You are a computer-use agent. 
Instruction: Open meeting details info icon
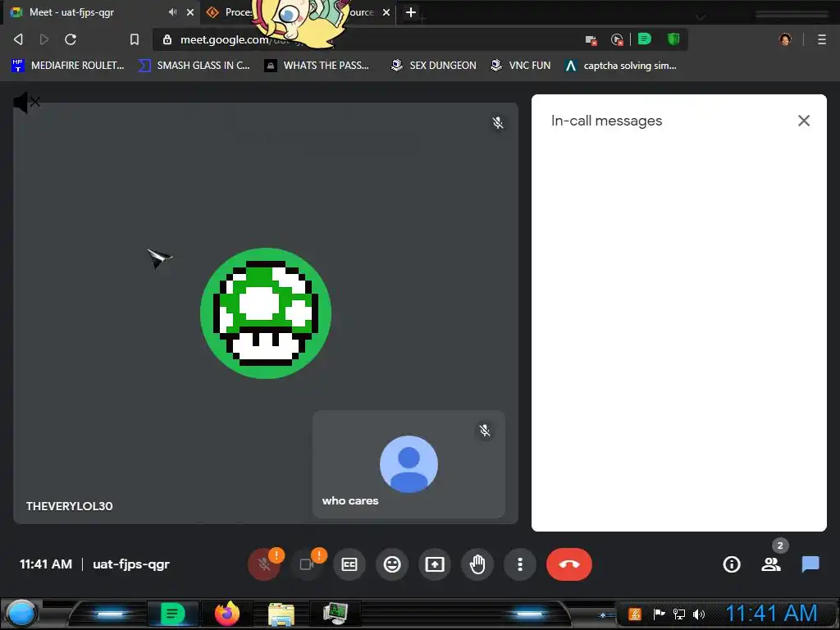coord(732,564)
